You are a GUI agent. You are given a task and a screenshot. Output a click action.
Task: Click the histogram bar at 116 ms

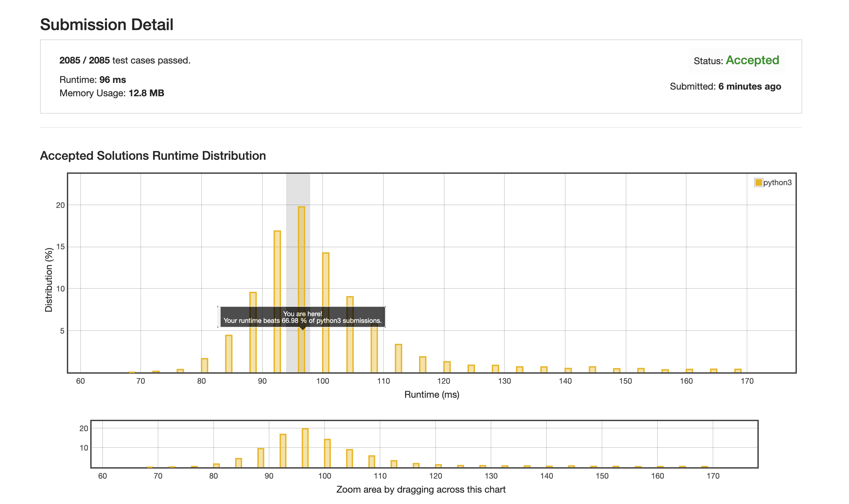422,365
